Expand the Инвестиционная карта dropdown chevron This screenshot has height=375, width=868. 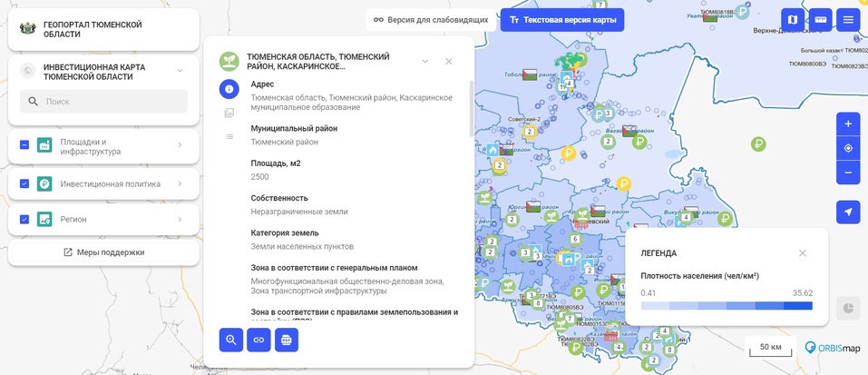(180, 71)
